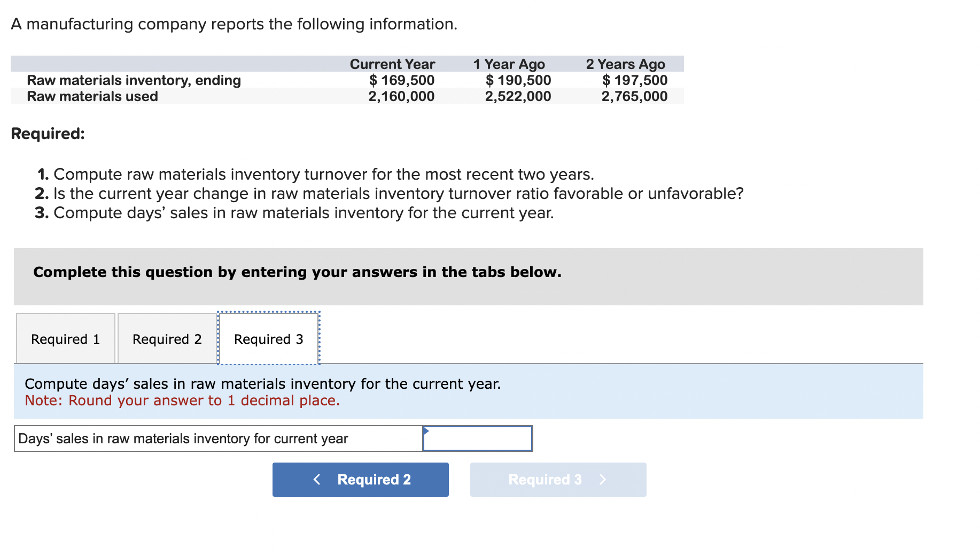Screen dimensions: 980x554
Task: Click the Days' sales in raw materials label
Action: (x=183, y=439)
